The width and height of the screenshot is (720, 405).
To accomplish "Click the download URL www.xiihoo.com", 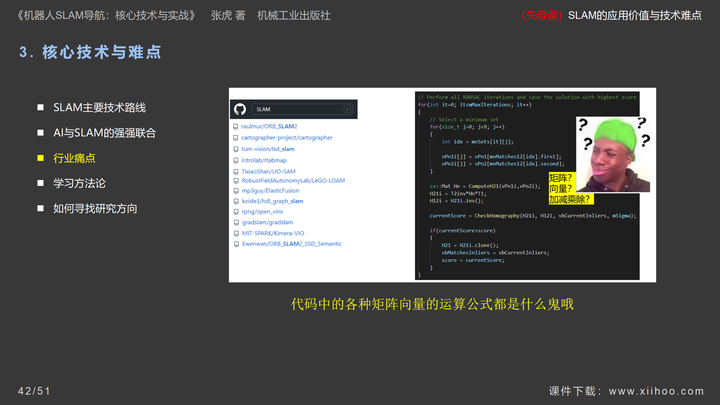I will [657, 391].
